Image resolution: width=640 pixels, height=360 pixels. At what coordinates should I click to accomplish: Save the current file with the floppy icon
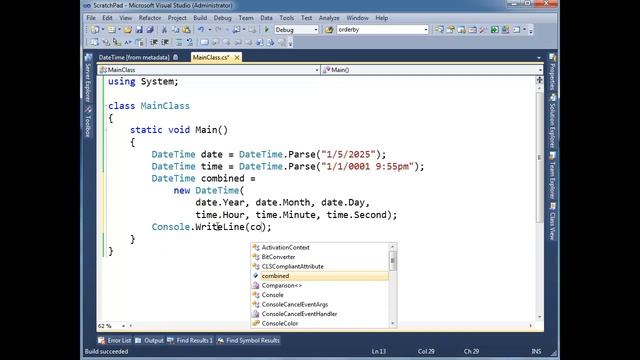pyautogui.click(x=139, y=30)
